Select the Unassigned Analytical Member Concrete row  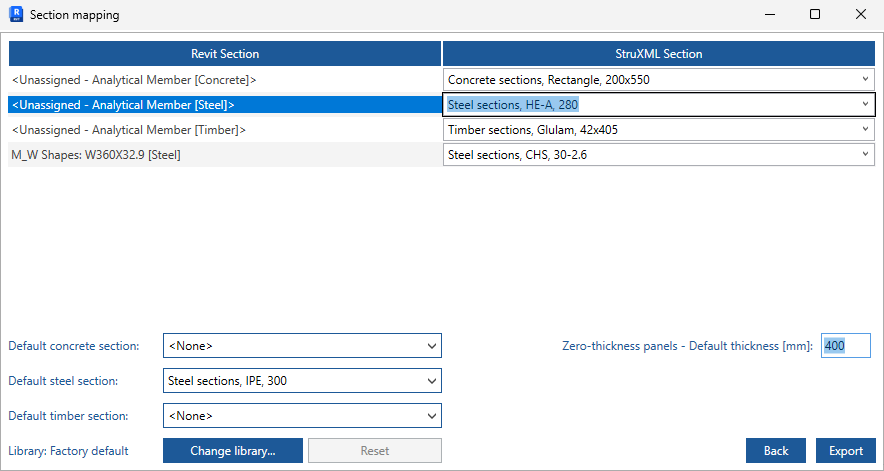225,80
